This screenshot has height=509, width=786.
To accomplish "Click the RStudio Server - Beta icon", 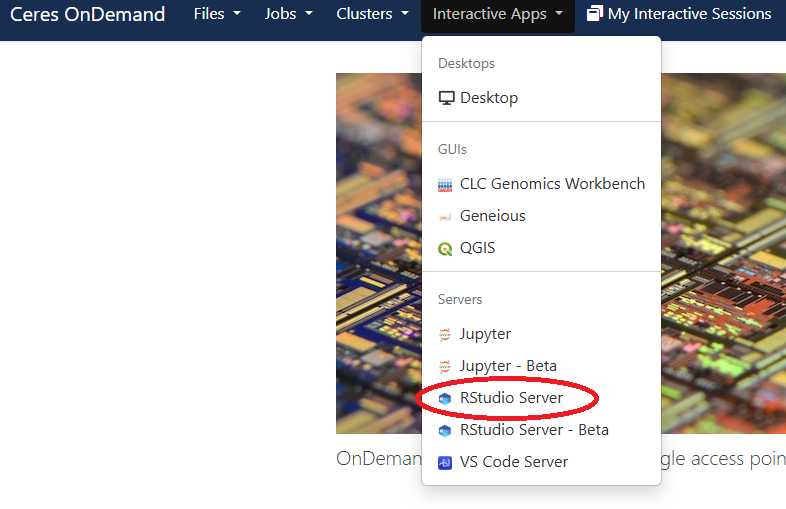I will click(445, 431).
